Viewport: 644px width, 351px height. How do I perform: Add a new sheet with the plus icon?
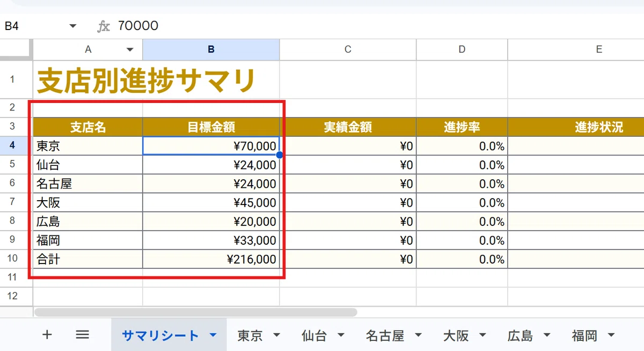click(x=47, y=335)
